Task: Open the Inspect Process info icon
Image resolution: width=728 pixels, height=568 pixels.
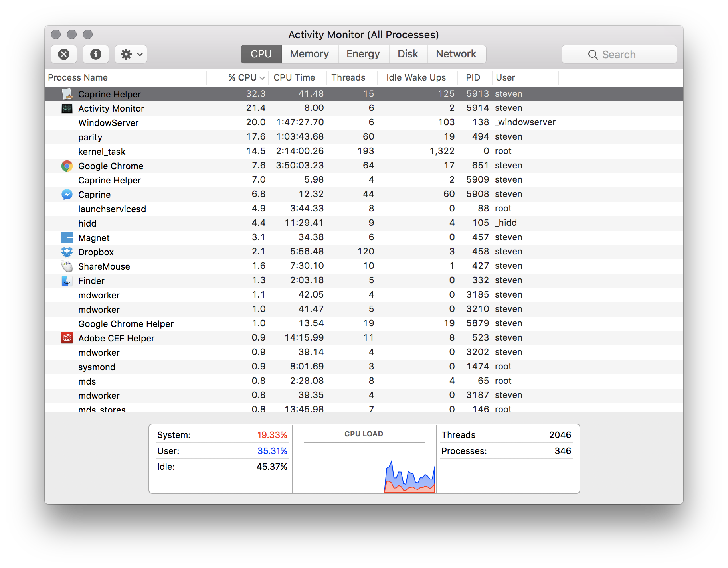Action: coord(95,54)
